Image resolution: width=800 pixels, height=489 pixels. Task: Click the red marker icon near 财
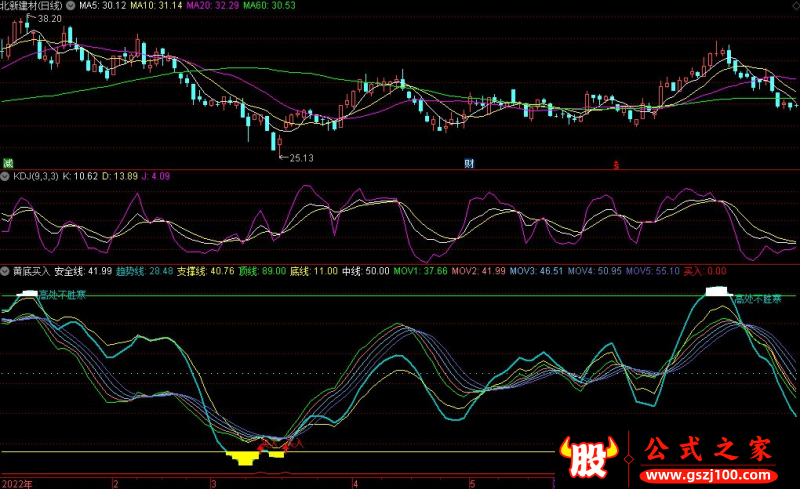[x=617, y=164]
